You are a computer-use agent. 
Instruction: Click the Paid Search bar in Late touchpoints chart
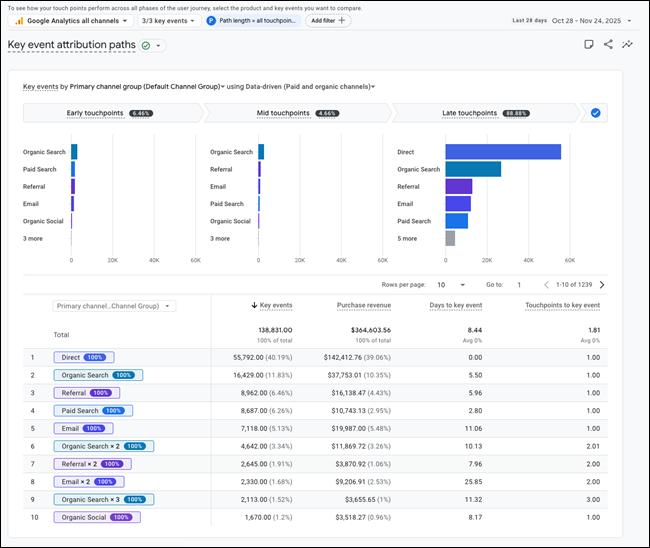[457, 221]
